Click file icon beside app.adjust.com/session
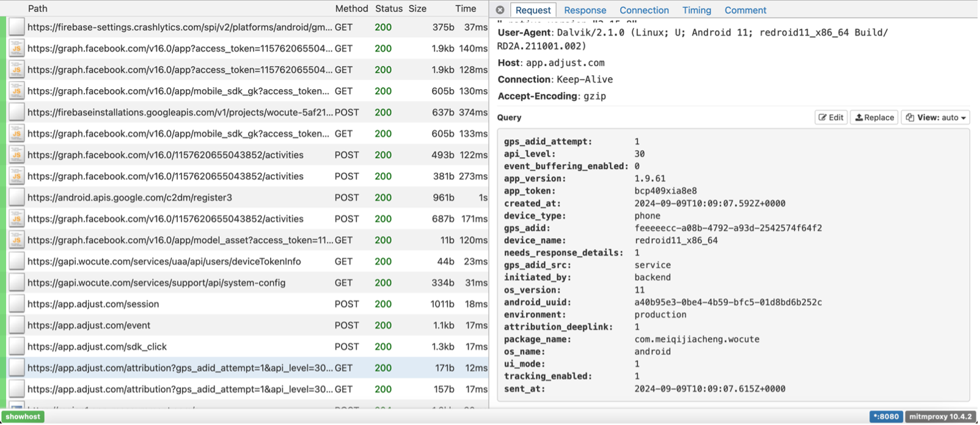This screenshot has height=425, width=980. [16, 303]
